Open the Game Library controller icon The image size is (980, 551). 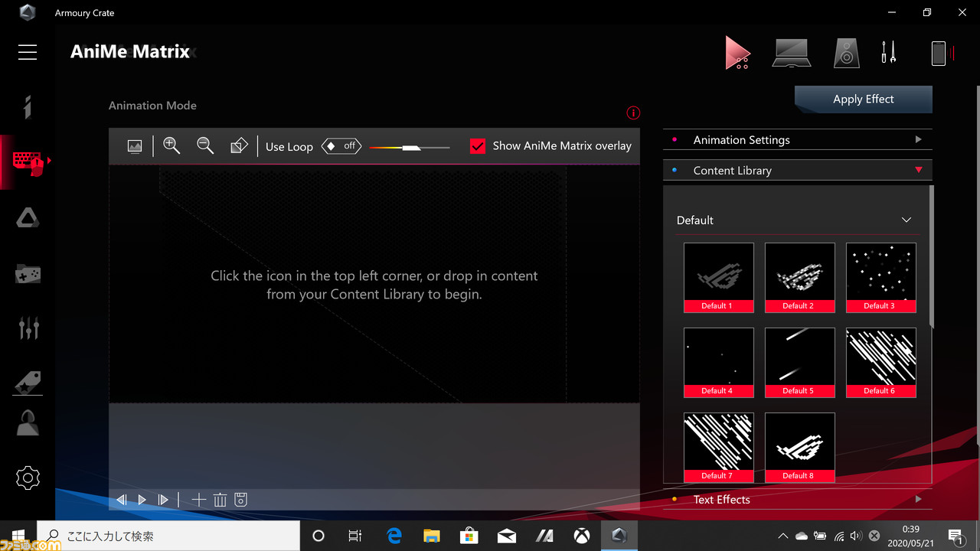click(28, 274)
